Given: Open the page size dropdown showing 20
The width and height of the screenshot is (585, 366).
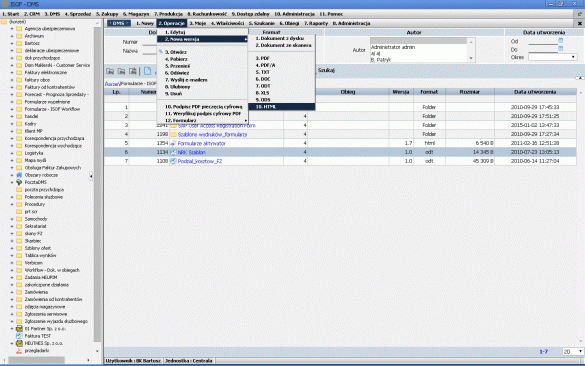Looking at the screenshot, I should 573,351.
